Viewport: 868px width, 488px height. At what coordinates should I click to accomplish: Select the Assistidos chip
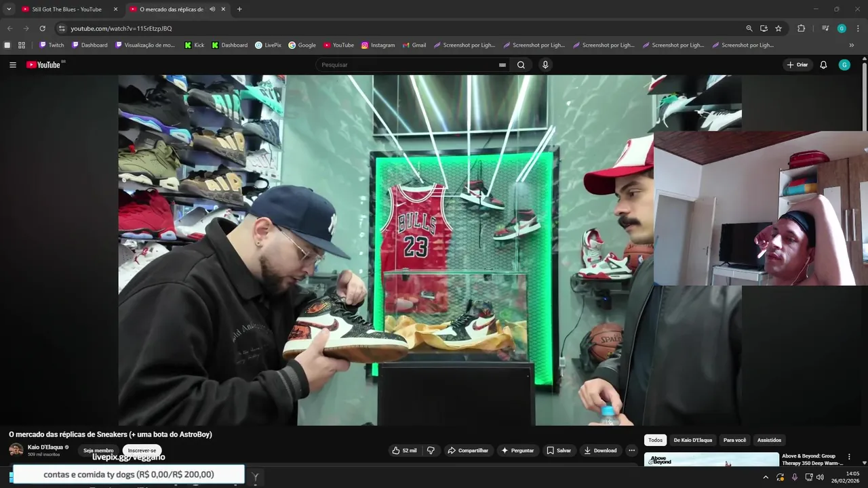pos(770,440)
